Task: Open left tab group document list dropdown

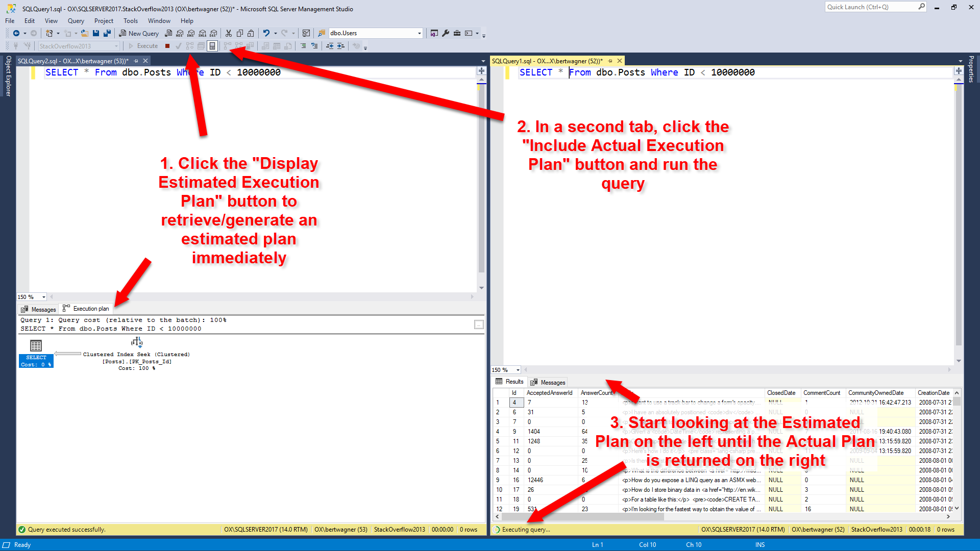Action: click(x=483, y=61)
